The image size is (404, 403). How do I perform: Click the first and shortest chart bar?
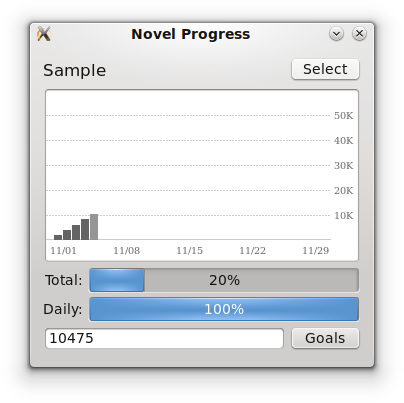[x=58, y=237]
